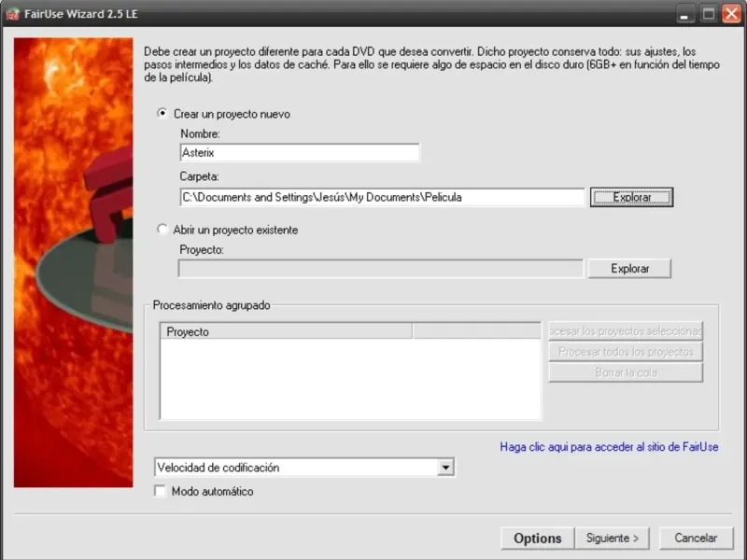Maximize the FairUse Wizard window
747x560 pixels.
[x=709, y=14]
